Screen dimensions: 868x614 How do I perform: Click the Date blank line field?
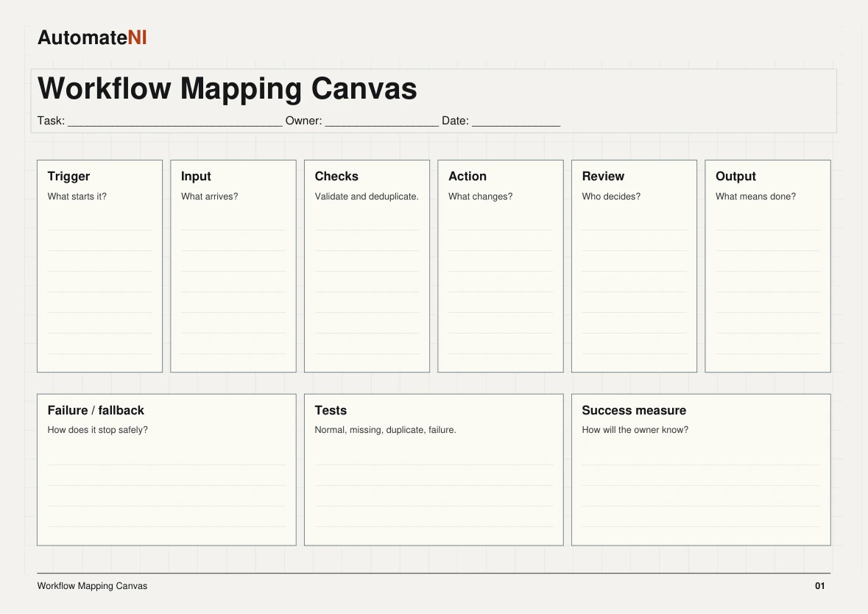click(516, 121)
